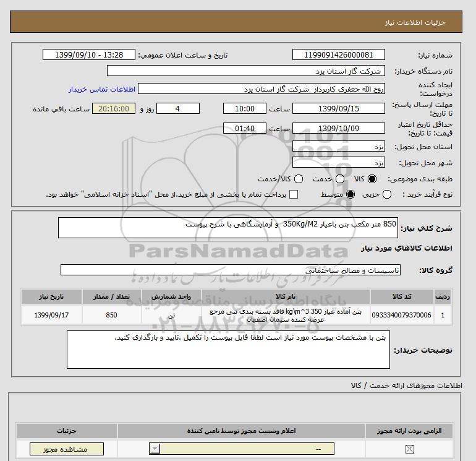Image resolution: width=476 pixels, height=461 pixels.
Task: Click product code 0933340079370006 cell
Action: [401, 315]
